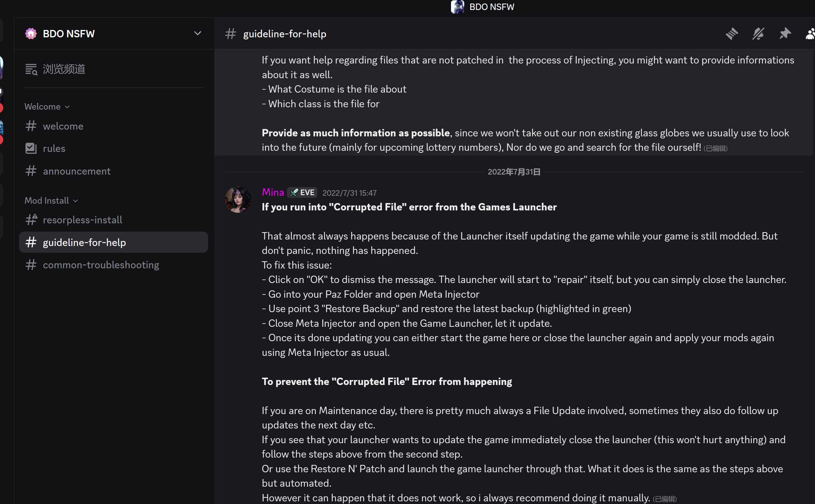This screenshot has width=815, height=504.
Task: Open pinned messages with pin icon
Action: tap(785, 34)
